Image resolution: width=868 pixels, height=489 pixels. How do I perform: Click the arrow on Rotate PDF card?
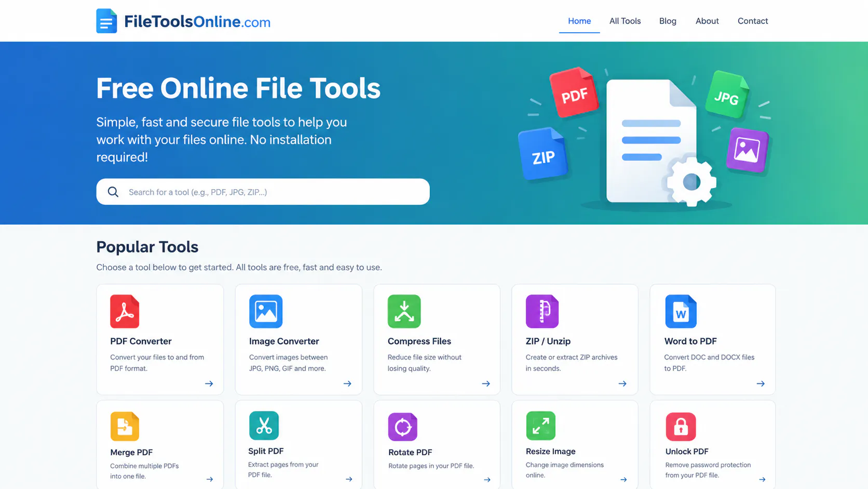pos(487,480)
